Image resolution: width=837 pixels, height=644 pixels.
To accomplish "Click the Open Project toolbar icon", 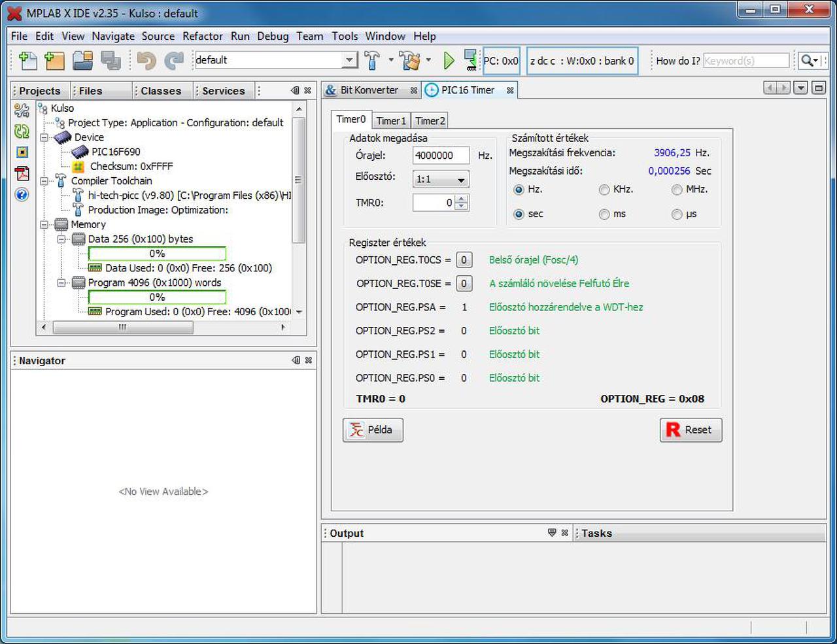I will pyautogui.click(x=82, y=60).
